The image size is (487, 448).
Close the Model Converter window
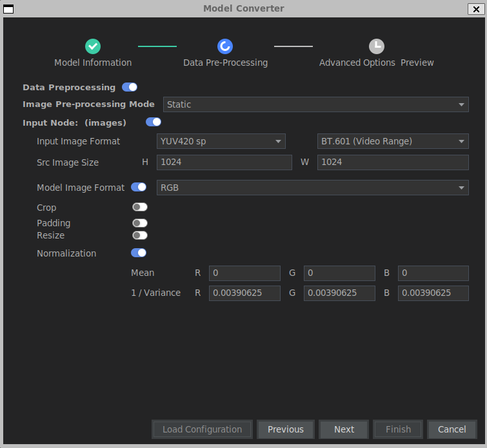(476, 9)
